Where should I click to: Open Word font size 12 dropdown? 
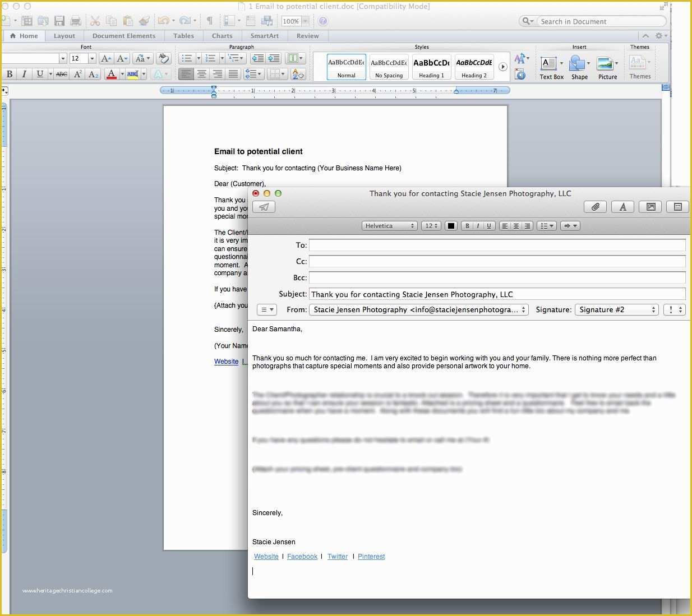click(92, 58)
